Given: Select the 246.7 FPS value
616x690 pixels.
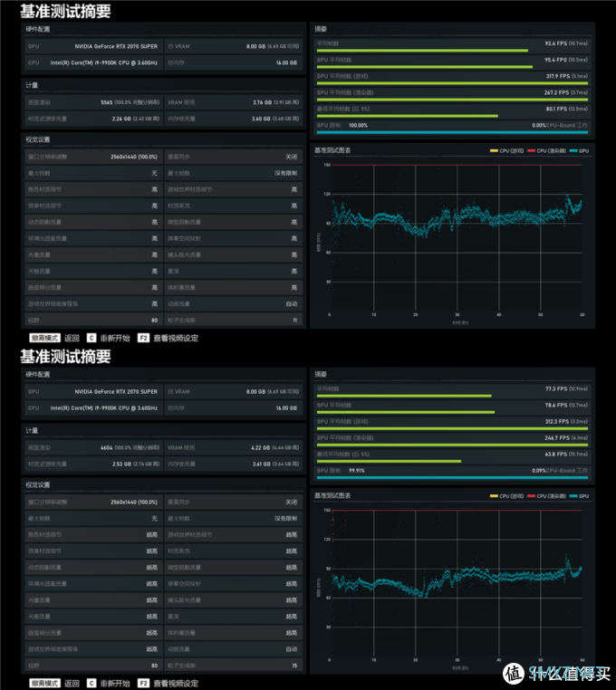Looking at the screenshot, I should (x=557, y=438).
